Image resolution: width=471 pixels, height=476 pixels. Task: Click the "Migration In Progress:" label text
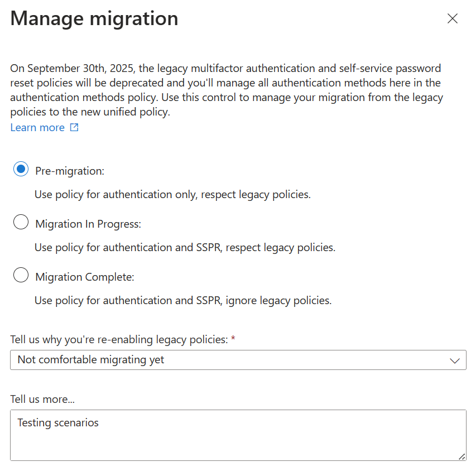[x=88, y=224]
